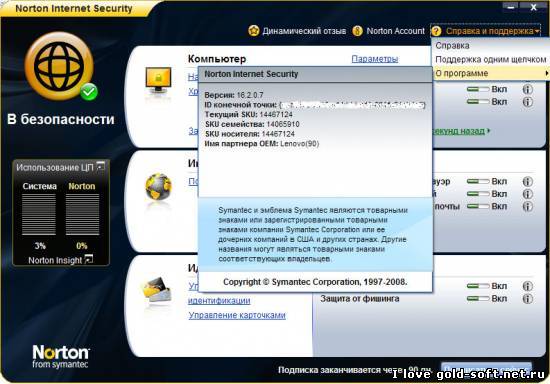Image resolution: width=550 pixels, height=384 pixels.
Task: Select Поддержка одним щелчком menu item
Action: click(490, 60)
